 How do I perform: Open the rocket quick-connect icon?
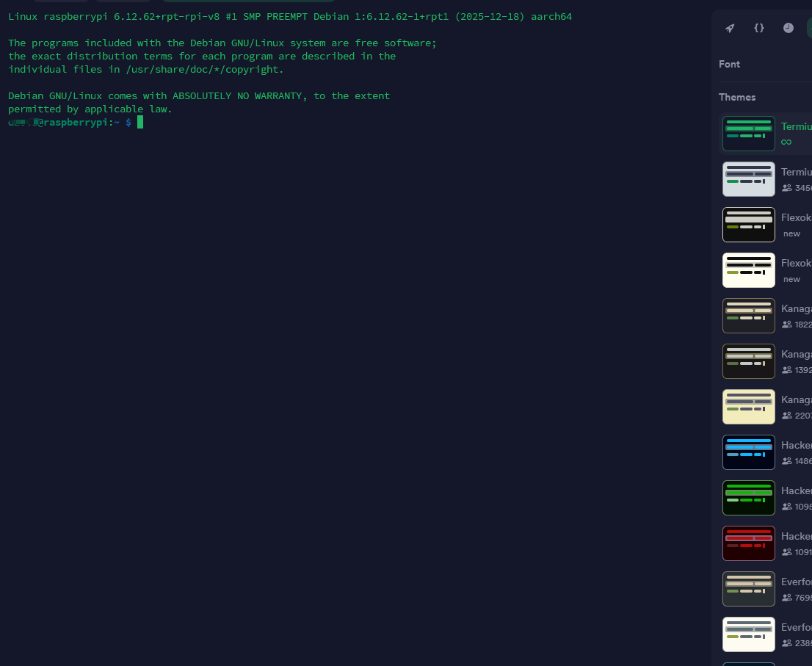tap(730, 28)
